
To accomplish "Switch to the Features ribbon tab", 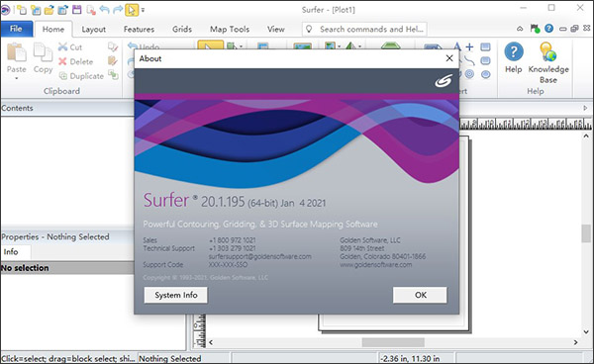I will 139,29.
